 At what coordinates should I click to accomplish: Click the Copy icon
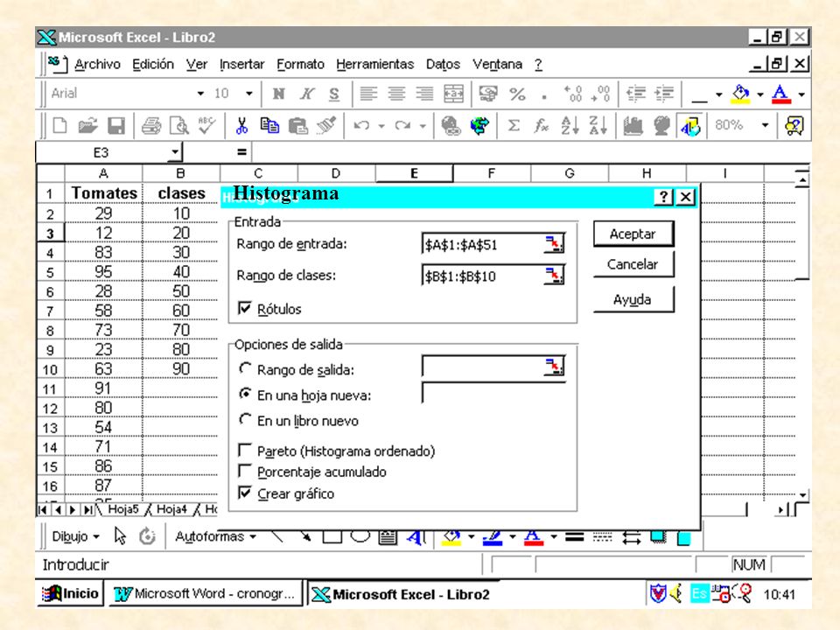269,126
